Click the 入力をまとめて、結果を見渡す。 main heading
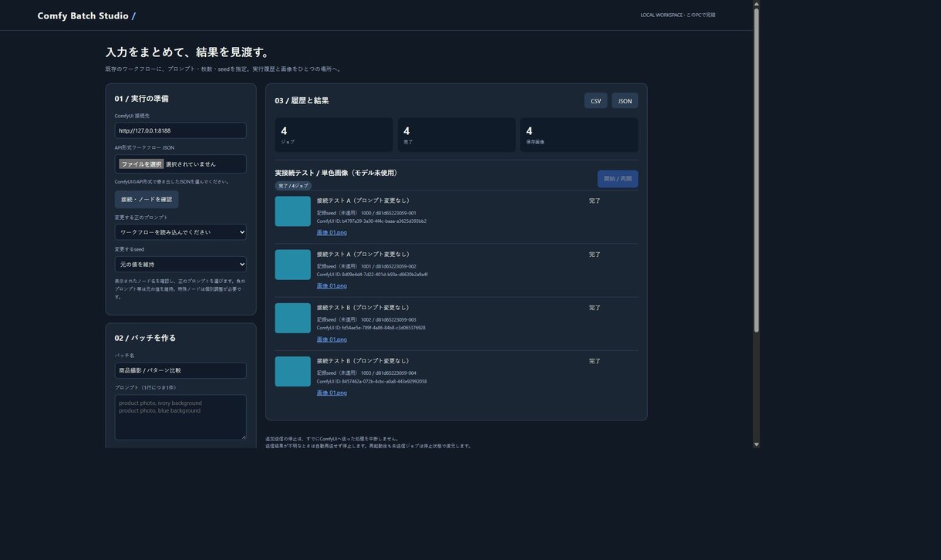 point(189,52)
